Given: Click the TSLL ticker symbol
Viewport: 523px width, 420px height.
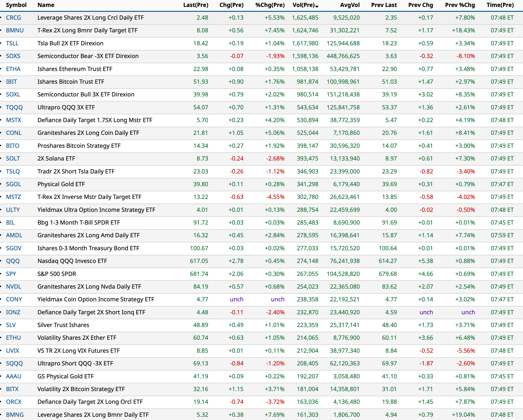Looking at the screenshot, I should click(x=12, y=43).
